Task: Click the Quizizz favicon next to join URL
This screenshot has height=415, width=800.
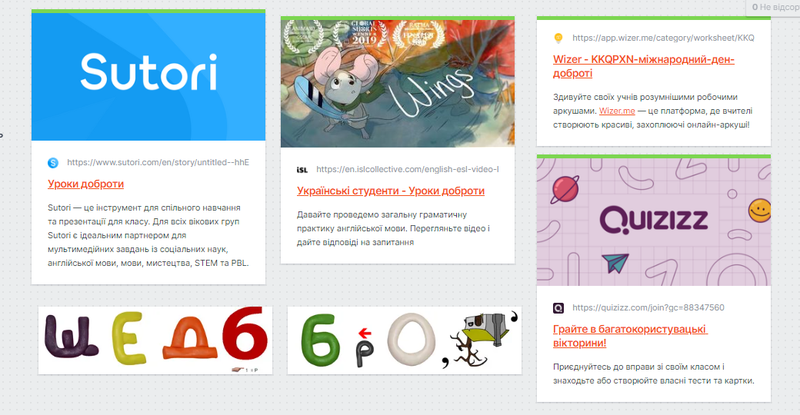Action: (559, 308)
